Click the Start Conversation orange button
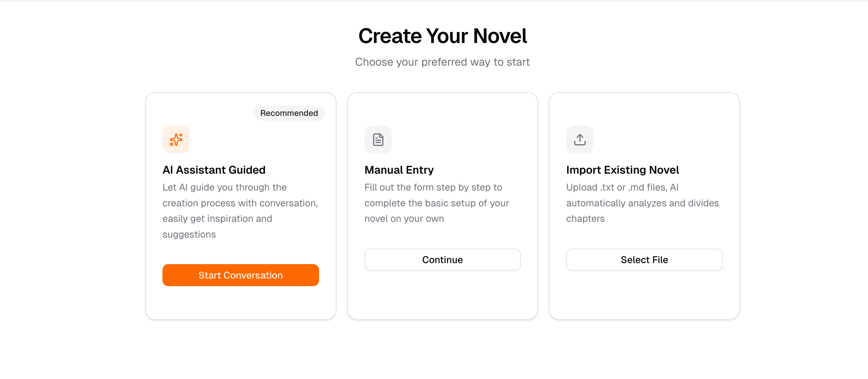The image size is (868, 379). pyautogui.click(x=241, y=275)
